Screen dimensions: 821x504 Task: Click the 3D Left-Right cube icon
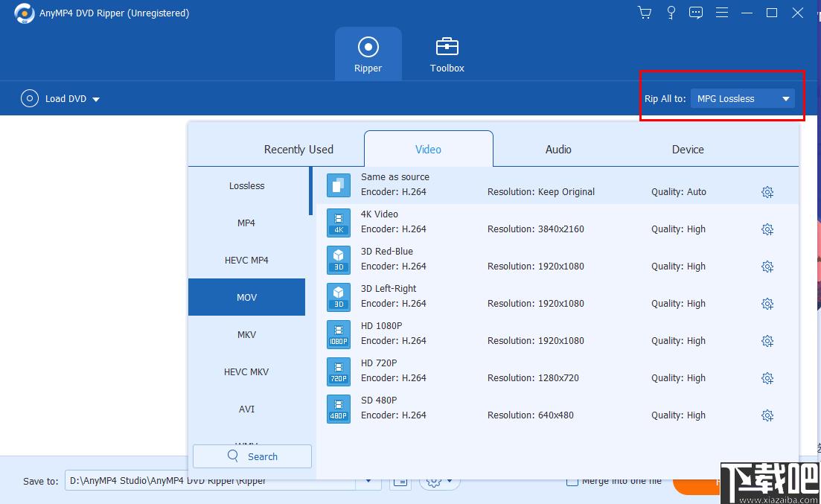[x=339, y=297]
